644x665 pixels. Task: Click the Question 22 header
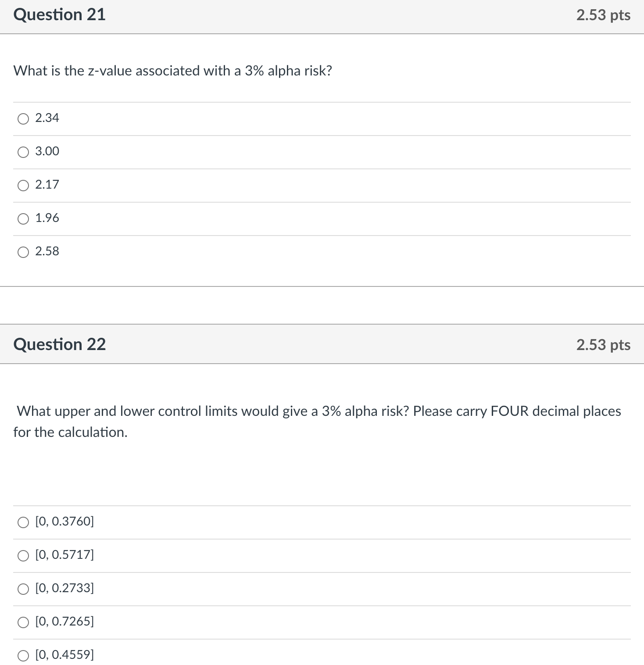(59, 344)
